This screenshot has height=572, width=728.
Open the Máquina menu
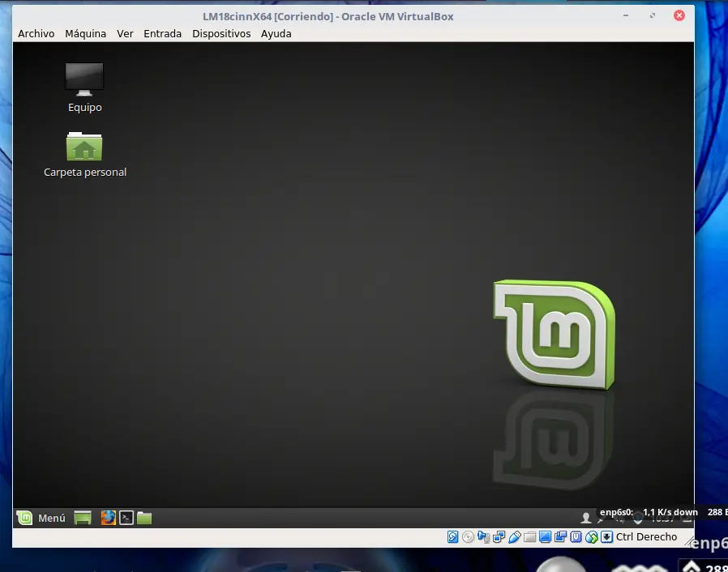pyautogui.click(x=85, y=34)
